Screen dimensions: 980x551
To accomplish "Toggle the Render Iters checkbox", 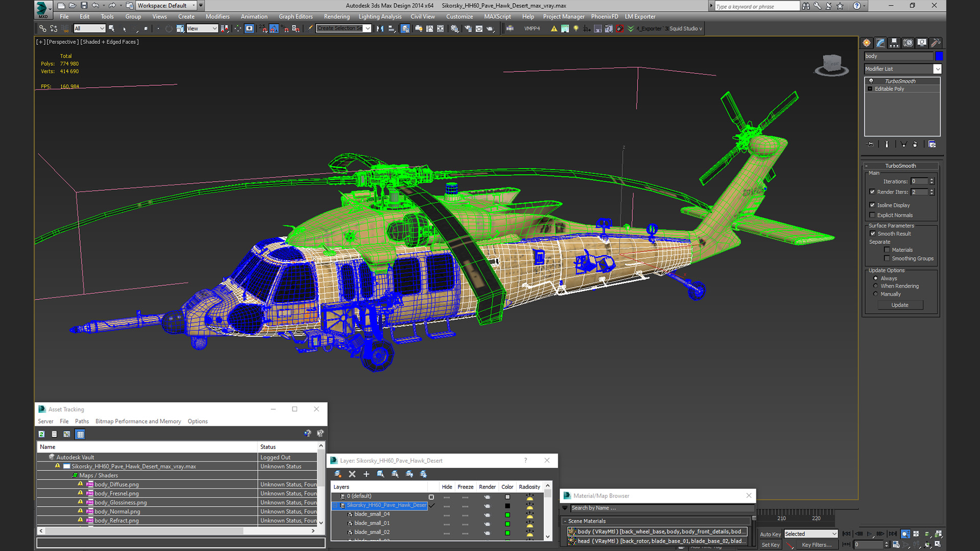I will tap(872, 192).
